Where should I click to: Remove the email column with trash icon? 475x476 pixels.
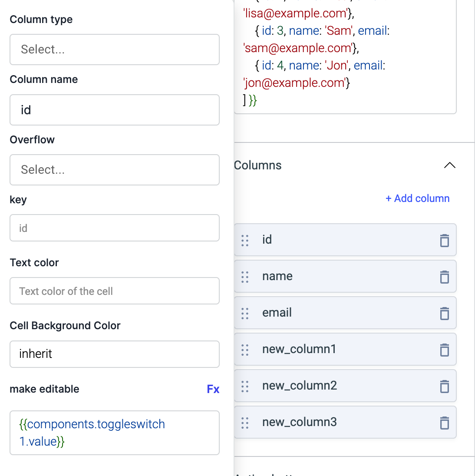[444, 313]
